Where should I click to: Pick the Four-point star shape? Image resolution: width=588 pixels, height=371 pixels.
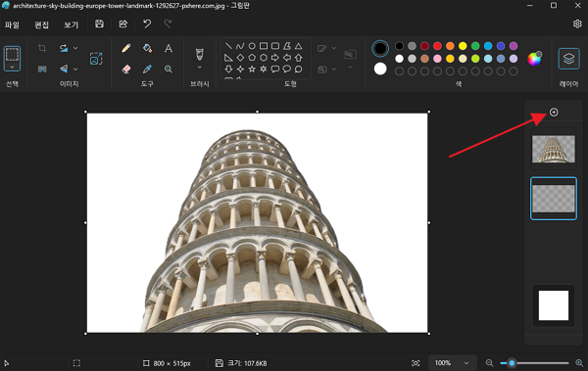240,70
